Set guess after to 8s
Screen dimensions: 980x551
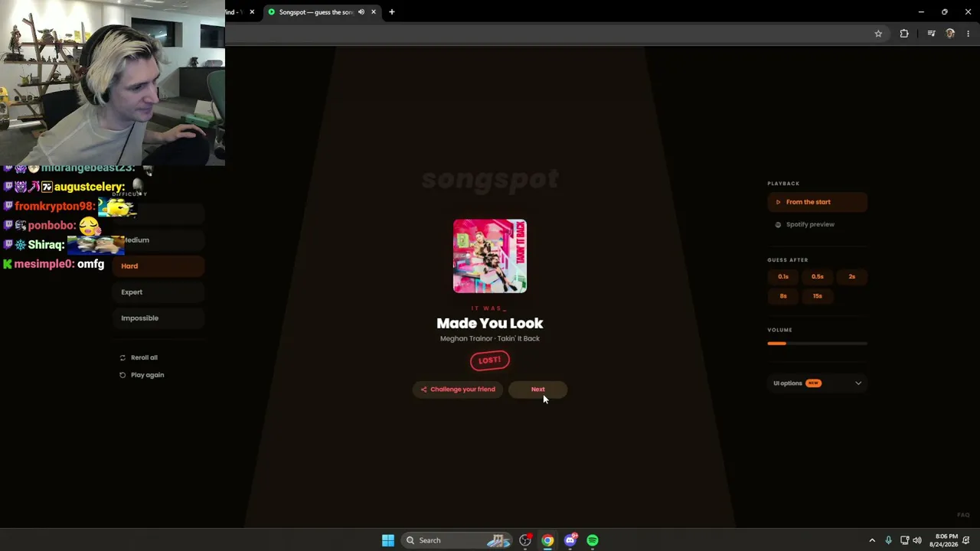[x=783, y=296]
